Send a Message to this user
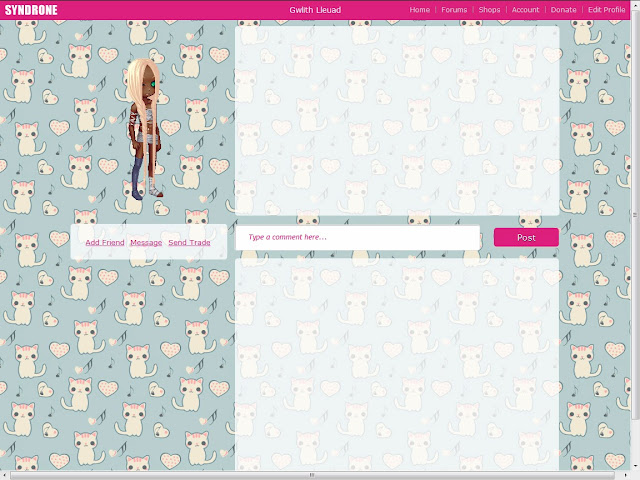The width and height of the screenshot is (640, 480). tap(146, 242)
